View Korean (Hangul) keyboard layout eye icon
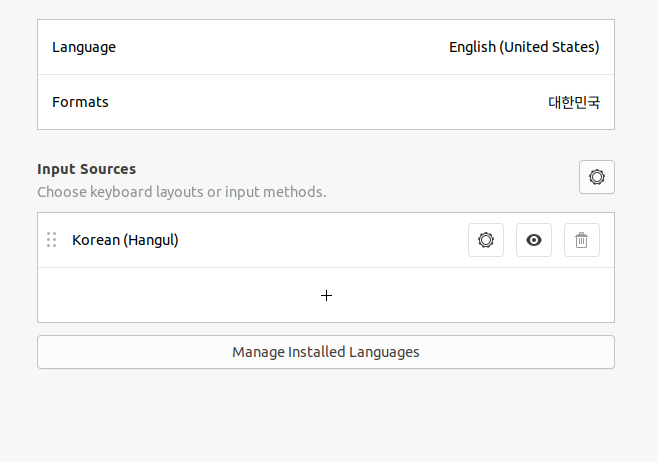The image size is (658, 462). pyautogui.click(x=534, y=240)
